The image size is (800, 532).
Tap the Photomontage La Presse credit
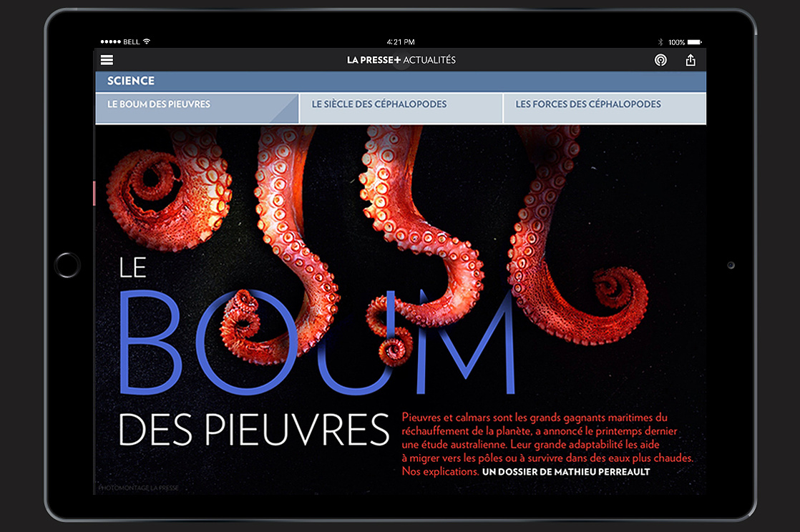click(x=138, y=488)
